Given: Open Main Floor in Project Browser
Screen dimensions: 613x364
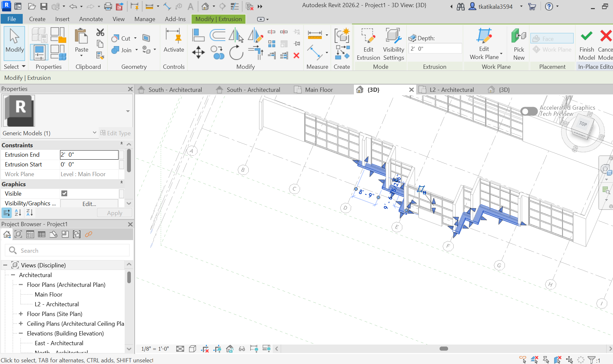Looking at the screenshot, I should click(x=49, y=295).
